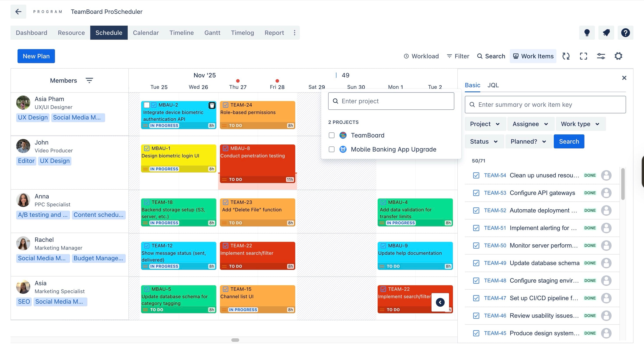Open the Timelog tab
Viewport: 644px width, 344px height.
(x=242, y=32)
